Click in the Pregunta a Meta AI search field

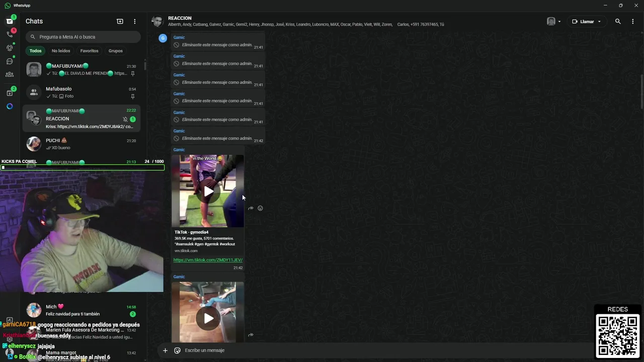(x=83, y=37)
